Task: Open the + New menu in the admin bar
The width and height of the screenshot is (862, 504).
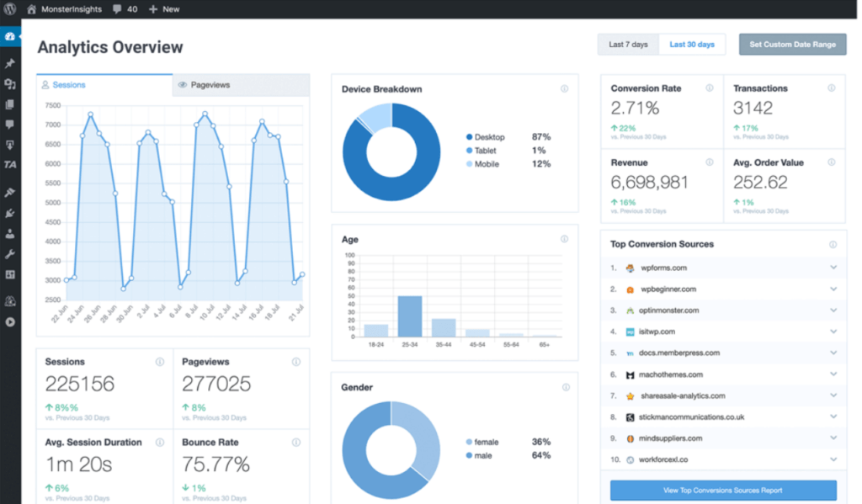Action: coord(164,9)
